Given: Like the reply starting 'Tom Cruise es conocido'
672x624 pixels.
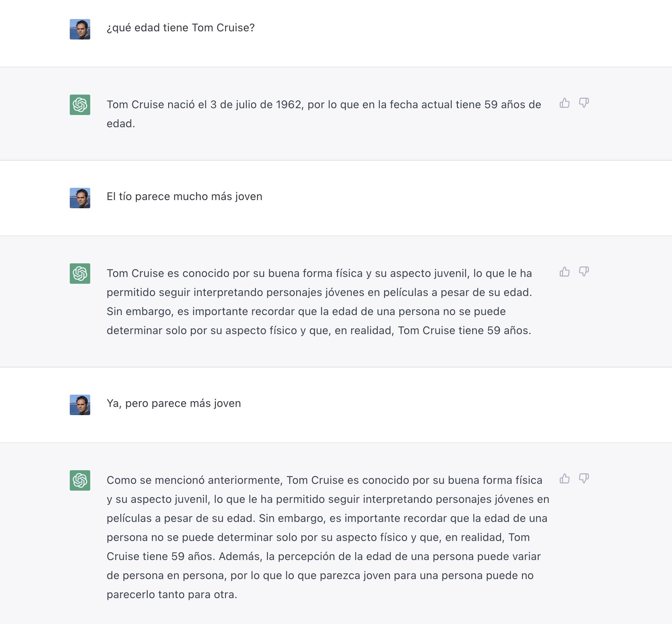Looking at the screenshot, I should point(564,272).
